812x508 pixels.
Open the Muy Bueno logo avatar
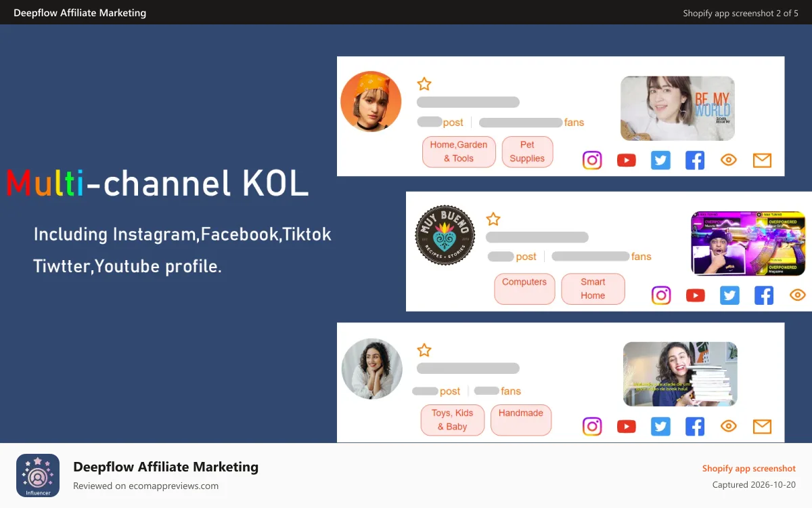pyautogui.click(x=445, y=236)
